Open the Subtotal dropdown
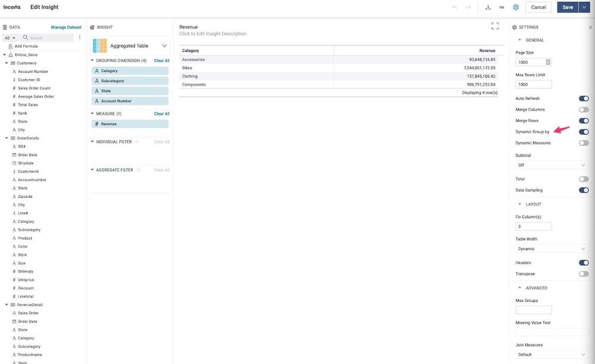Screen dimensions: 595x364 552,165
